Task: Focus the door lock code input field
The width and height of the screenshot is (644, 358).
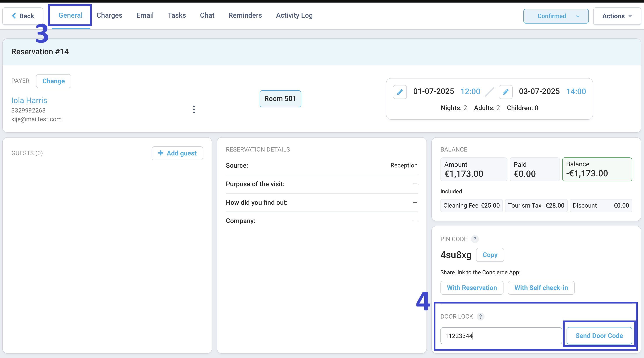Action: pyautogui.click(x=501, y=336)
